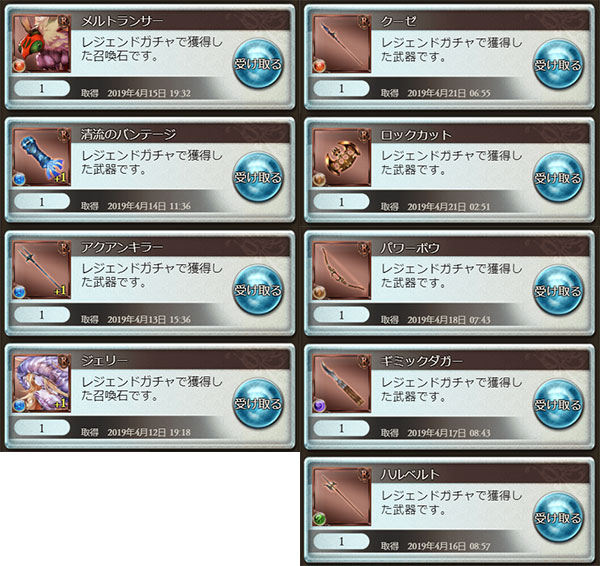Image resolution: width=600 pixels, height=566 pixels.
Task: Receive the ギミックダガー dagger
Action: [558, 404]
